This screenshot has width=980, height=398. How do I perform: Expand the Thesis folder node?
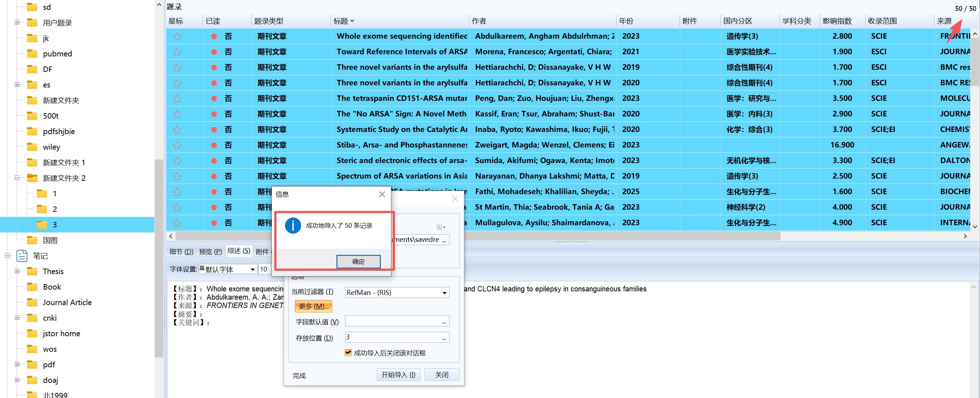[17, 271]
